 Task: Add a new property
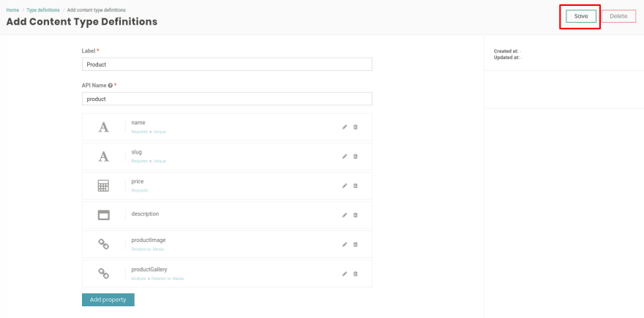tap(108, 300)
